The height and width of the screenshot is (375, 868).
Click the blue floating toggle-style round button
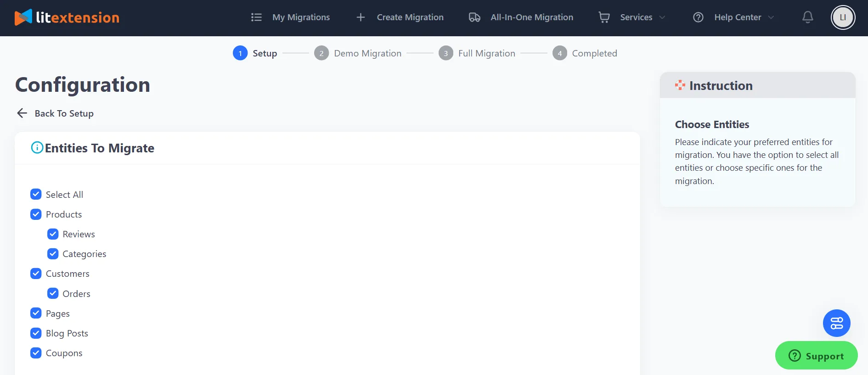click(836, 323)
